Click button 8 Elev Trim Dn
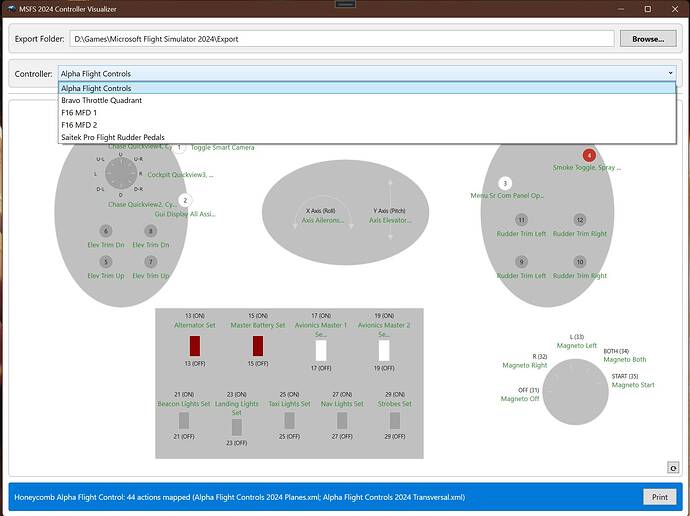The width and height of the screenshot is (690, 516). (x=150, y=231)
